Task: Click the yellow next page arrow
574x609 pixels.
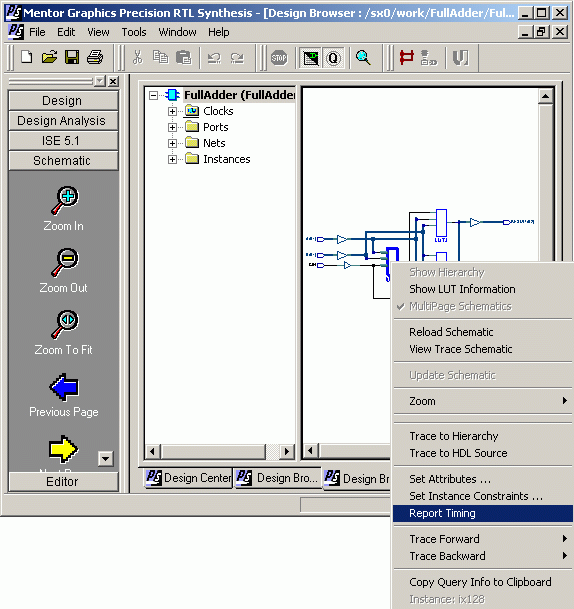Action: (x=64, y=449)
